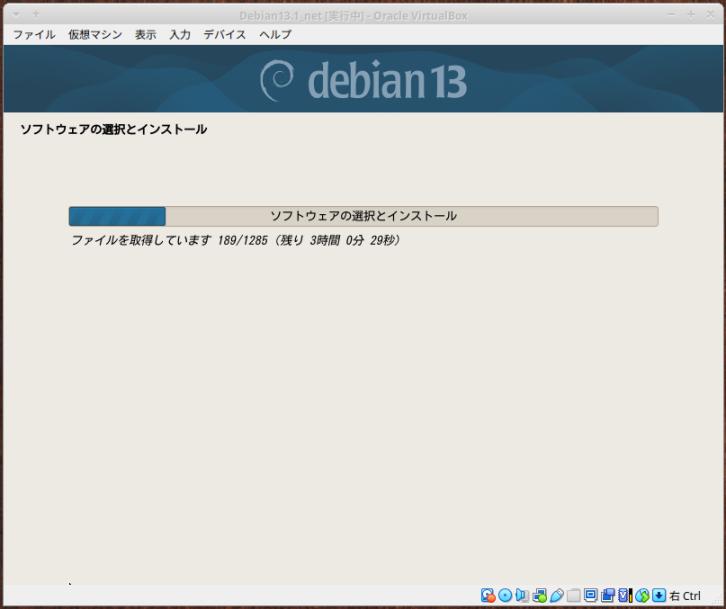Open the 入力 menu
Image resolution: width=726 pixels, height=609 pixels.
(180, 35)
